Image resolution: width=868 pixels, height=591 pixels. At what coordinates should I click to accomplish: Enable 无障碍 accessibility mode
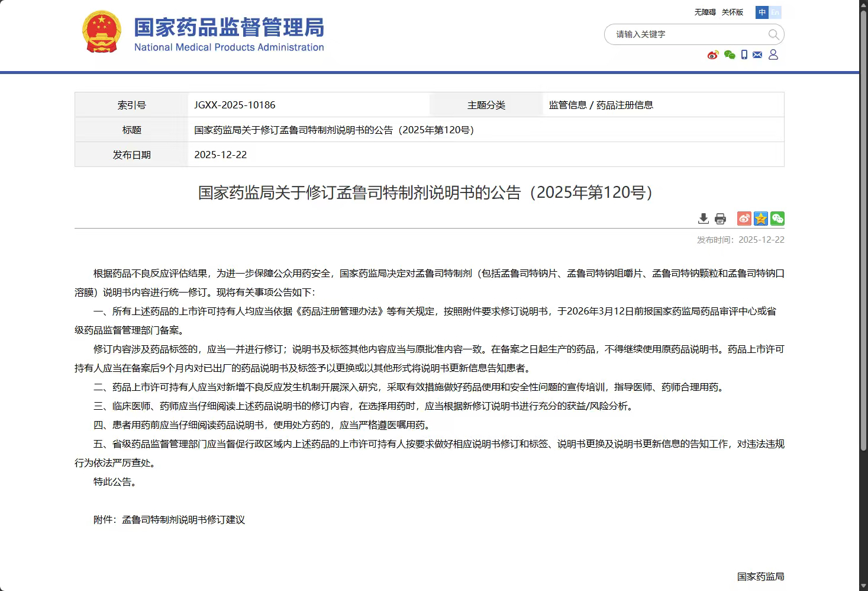(x=705, y=12)
